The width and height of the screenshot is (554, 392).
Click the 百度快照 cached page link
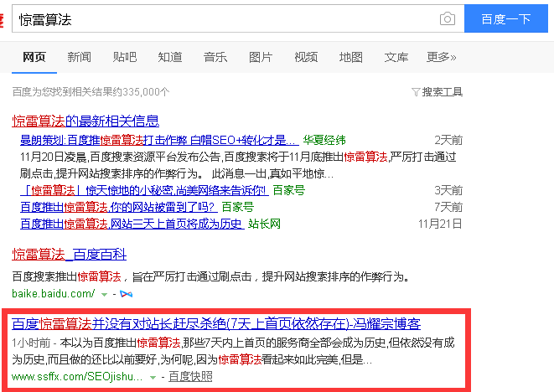point(190,377)
